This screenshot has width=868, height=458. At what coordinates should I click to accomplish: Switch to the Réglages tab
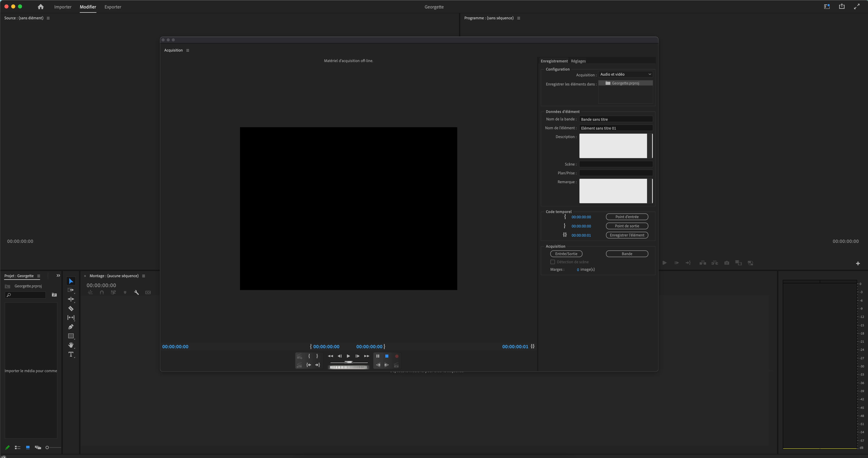[x=578, y=61]
